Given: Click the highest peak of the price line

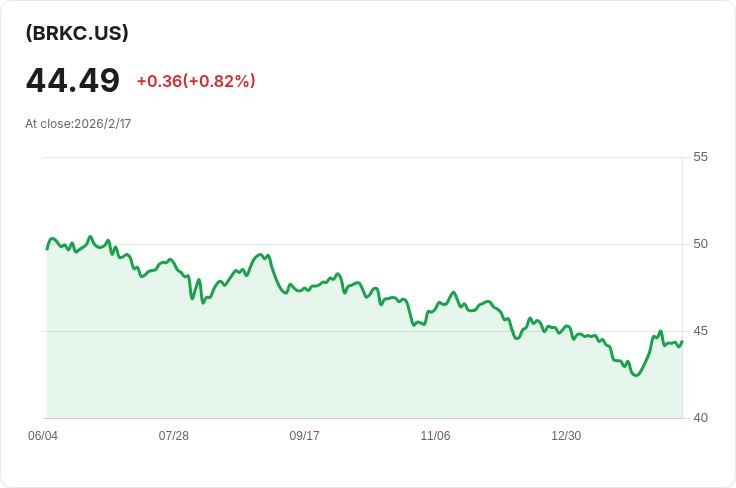Looking at the screenshot, I should coord(90,237).
